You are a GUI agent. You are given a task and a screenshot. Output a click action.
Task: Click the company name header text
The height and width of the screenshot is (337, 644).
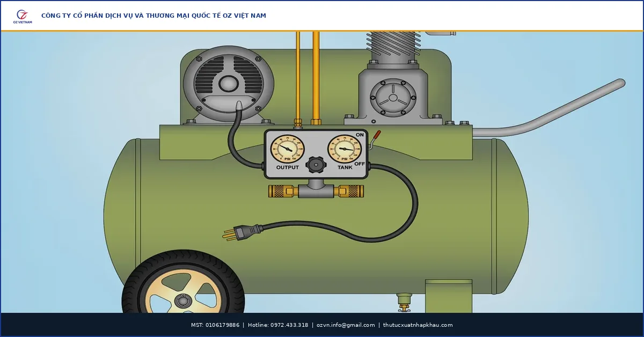coord(153,16)
